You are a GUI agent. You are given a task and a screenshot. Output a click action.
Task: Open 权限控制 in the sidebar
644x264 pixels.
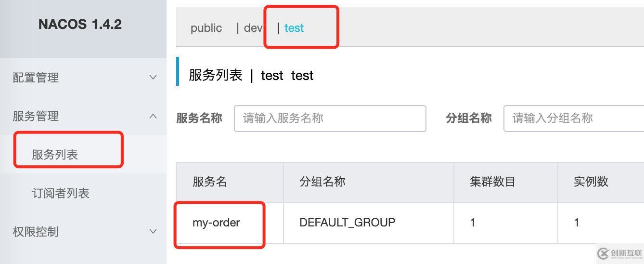(x=36, y=232)
